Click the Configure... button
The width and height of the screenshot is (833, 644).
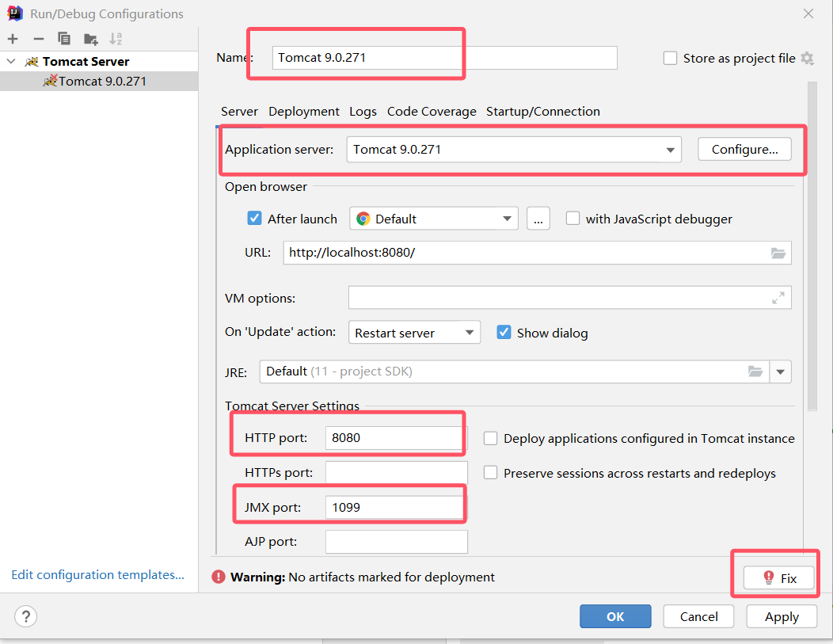coord(744,149)
